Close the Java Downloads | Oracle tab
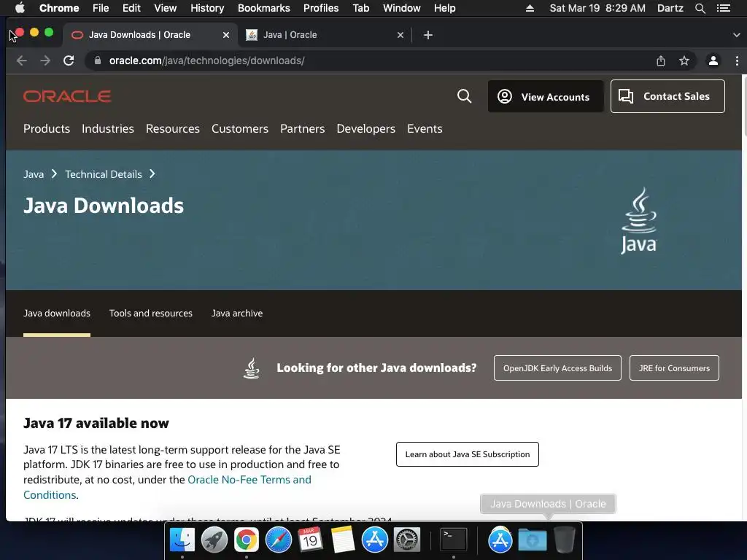747x560 pixels. click(x=226, y=35)
